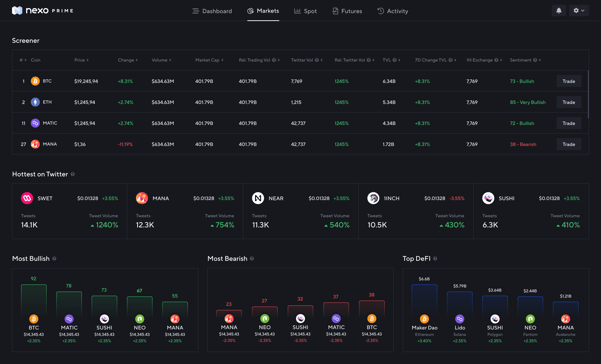This screenshot has height=364, width=601.
Task: Click the Bitcoin icon in BTC screener row
Action: pos(35,81)
